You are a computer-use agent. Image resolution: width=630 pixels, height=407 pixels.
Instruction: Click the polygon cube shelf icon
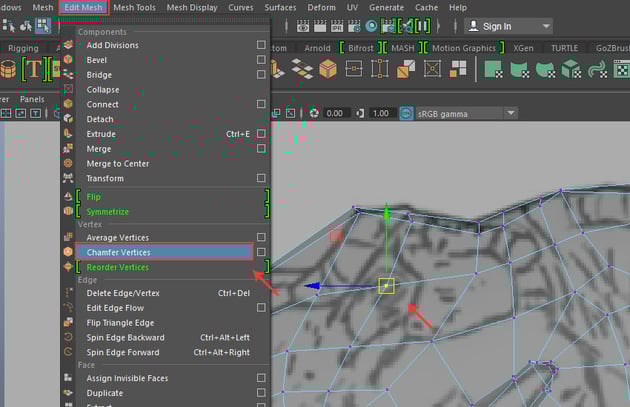pyautogui.click(x=328, y=69)
